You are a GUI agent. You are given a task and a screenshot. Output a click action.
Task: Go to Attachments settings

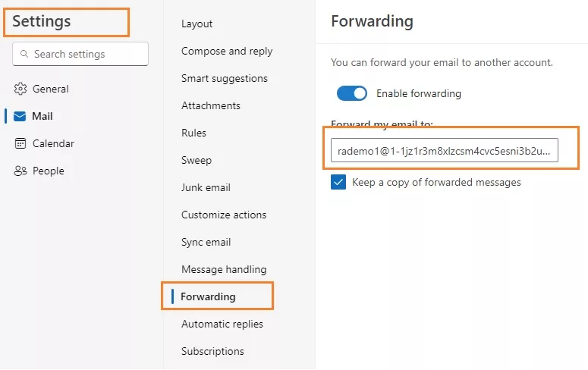[210, 105]
